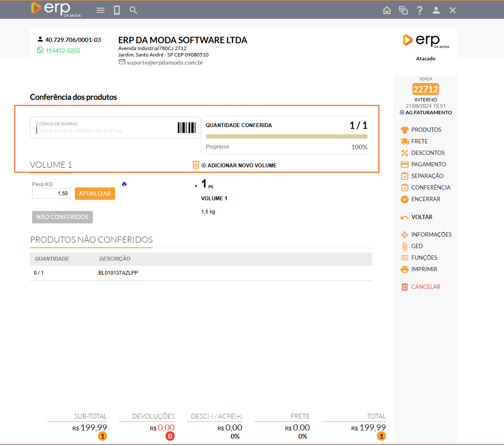Click the NÃO CONFERIDOS button

coord(62,217)
